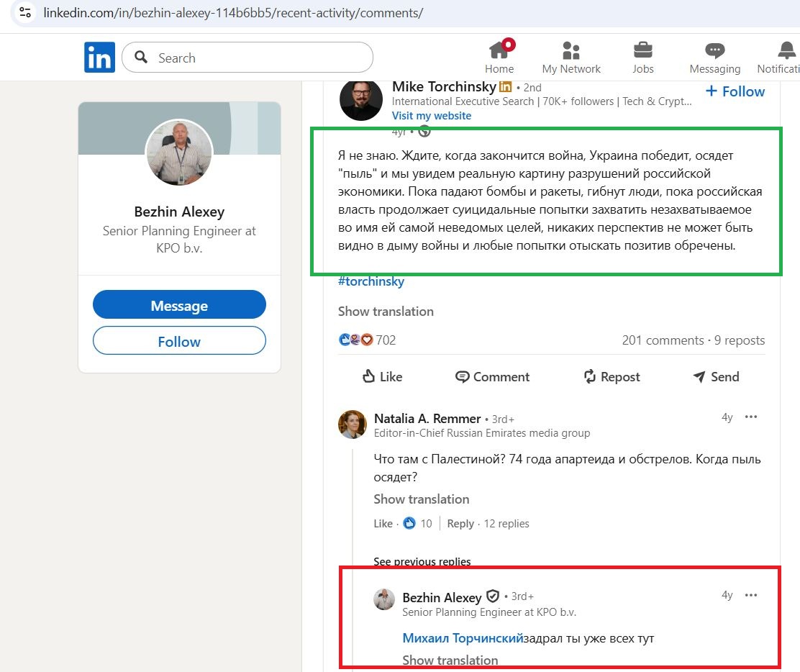Open Bezhin Alexey name in the comment

(442, 597)
